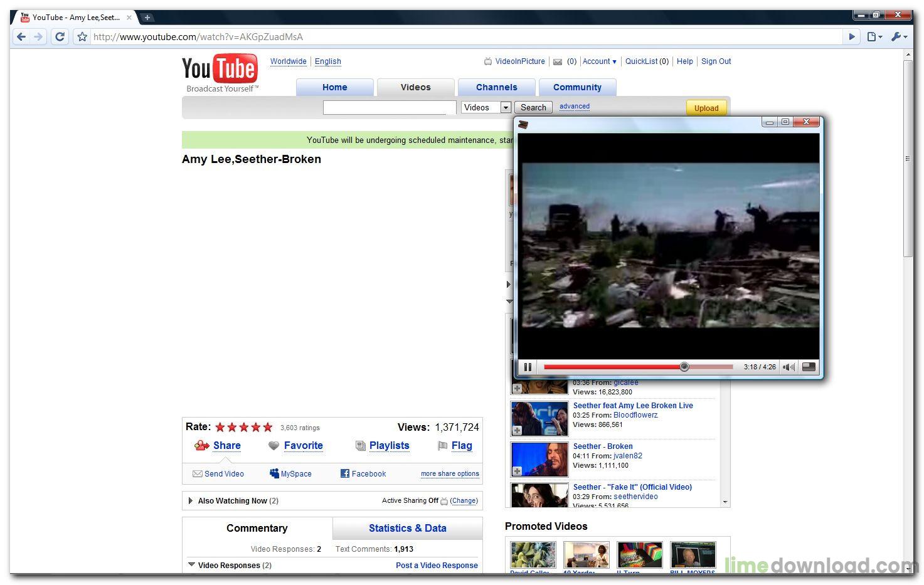Bookmark this page with the star icon
Screen dimensions: 924x585
82,37
